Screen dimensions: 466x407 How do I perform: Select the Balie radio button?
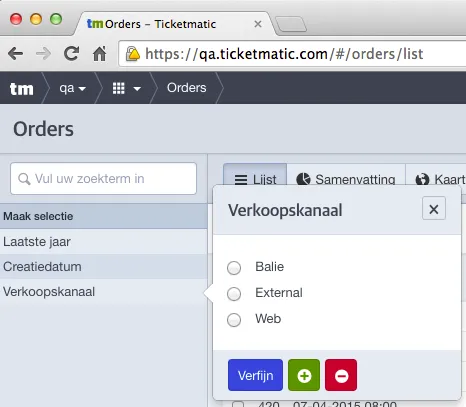point(234,268)
